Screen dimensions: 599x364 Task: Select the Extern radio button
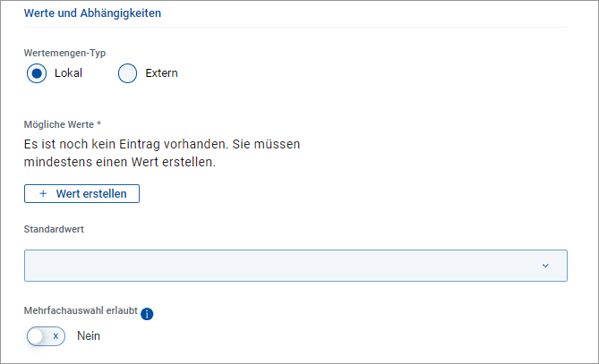(129, 73)
